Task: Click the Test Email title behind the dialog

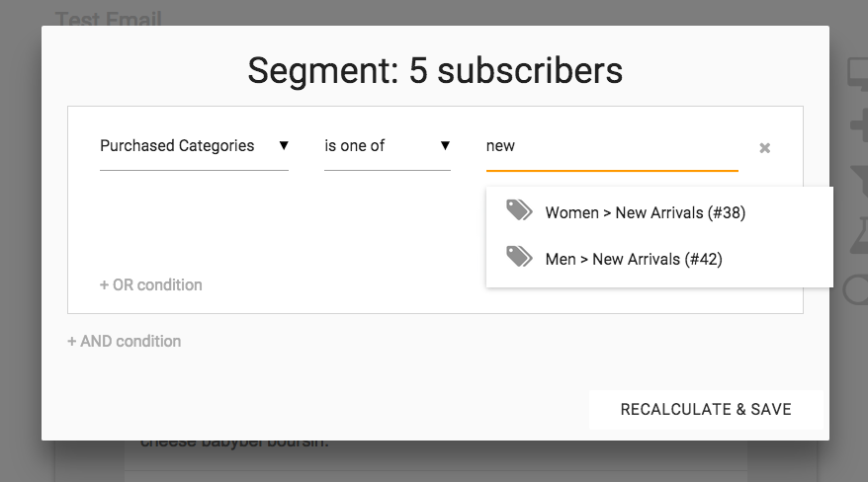Action: [109, 18]
